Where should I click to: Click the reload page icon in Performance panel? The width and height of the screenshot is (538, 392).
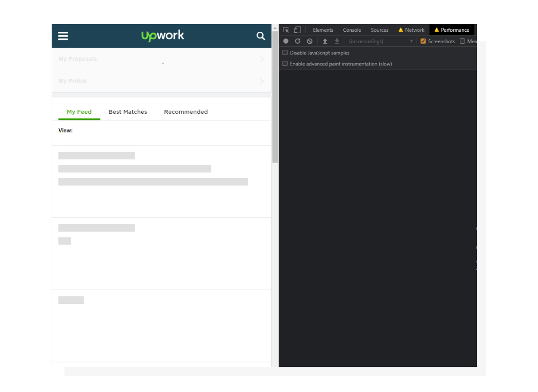pyautogui.click(x=298, y=41)
